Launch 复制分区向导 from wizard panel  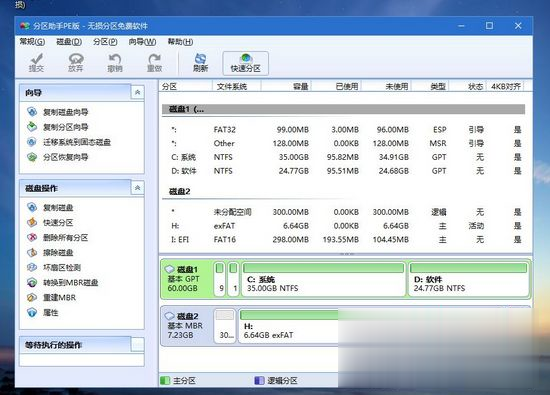tap(58, 127)
